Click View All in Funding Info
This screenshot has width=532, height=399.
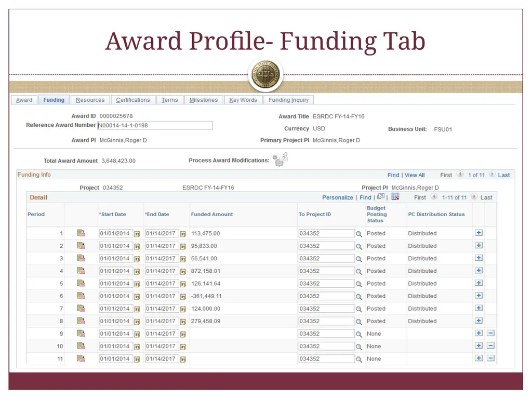click(x=415, y=175)
